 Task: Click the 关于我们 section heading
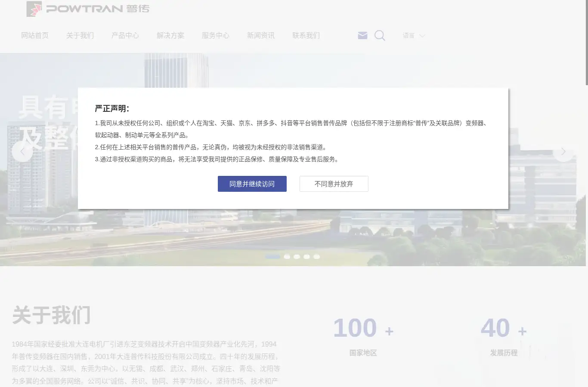(x=51, y=315)
